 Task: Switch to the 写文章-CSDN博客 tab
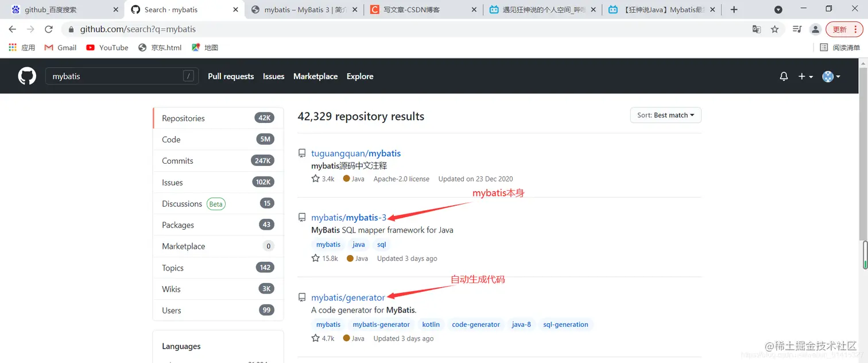click(423, 10)
